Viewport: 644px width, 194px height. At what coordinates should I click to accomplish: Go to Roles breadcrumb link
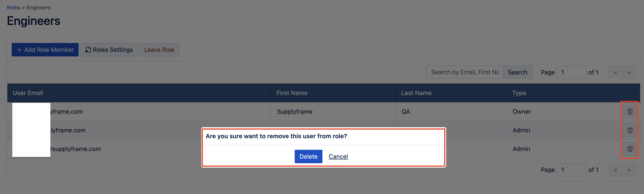(13, 8)
